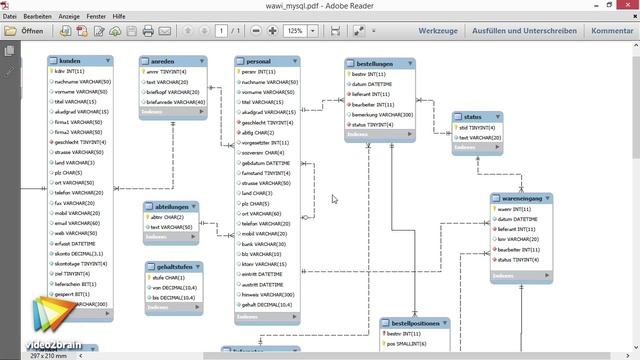
Task: Click the wareneingang table title
Action: pyautogui.click(x=522, y=198)
